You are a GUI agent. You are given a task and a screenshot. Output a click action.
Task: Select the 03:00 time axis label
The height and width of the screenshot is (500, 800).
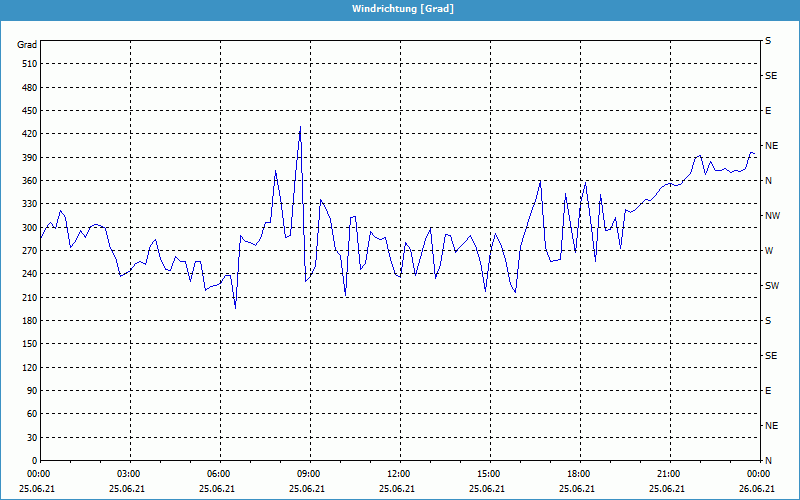coord(129,474)
